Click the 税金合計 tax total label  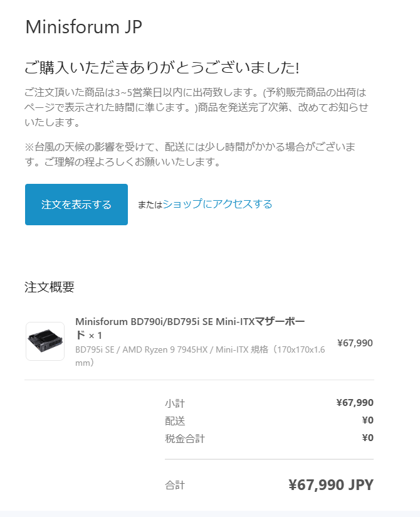(x=185, y=439)
